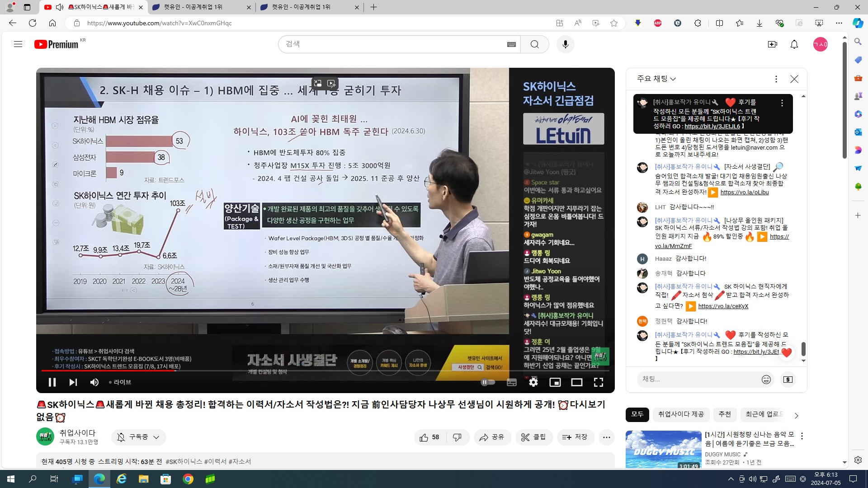868x488 pixels.
Task: Click the search magnifier button
Action: coord(535,44)
